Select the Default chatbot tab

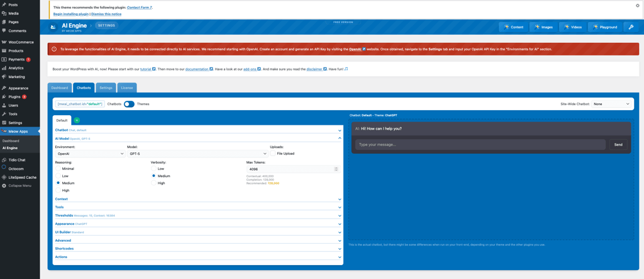62,120
